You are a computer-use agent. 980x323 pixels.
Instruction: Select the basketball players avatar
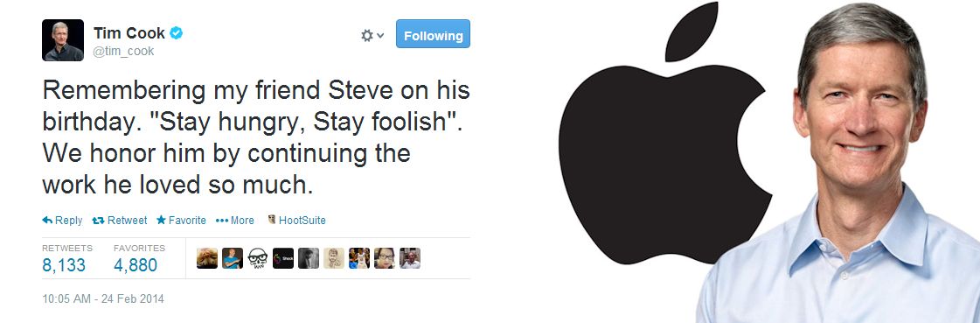tap(359, 258)
